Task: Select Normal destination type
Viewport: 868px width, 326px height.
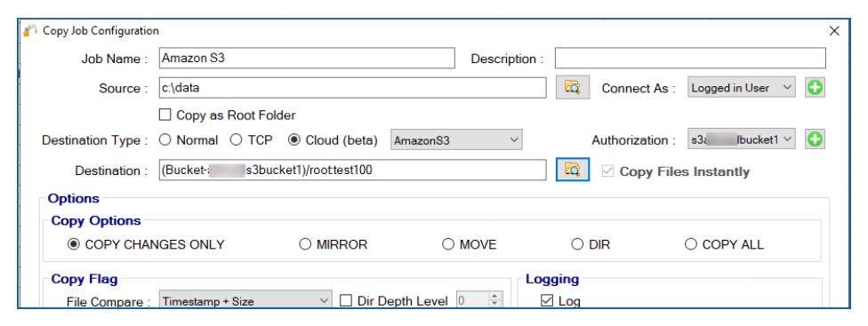Action: point(165,140)
